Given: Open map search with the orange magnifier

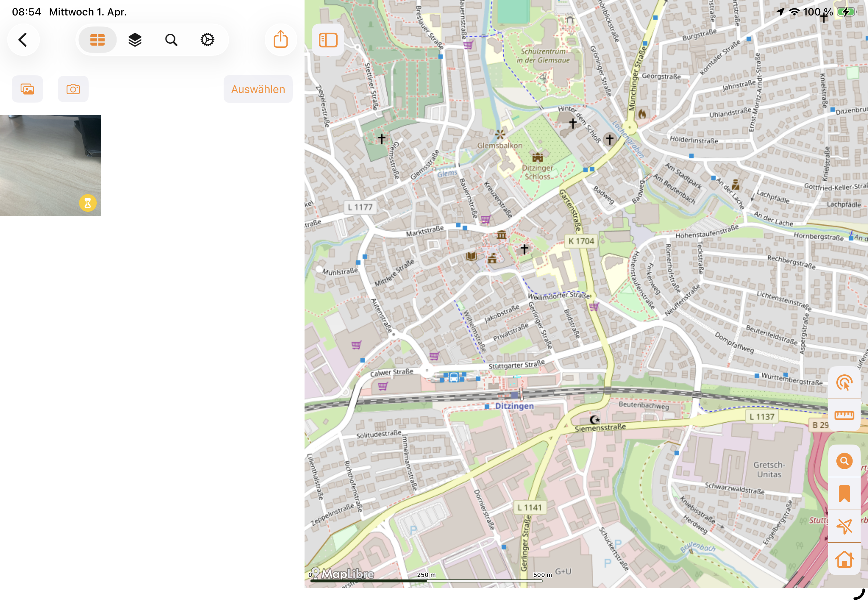Looking at the screenshot, I should [844, 461].
